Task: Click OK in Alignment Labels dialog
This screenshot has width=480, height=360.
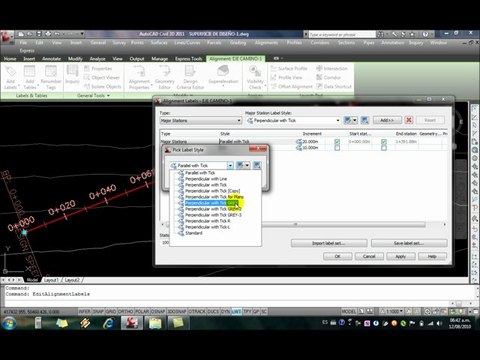Action: 338,256
